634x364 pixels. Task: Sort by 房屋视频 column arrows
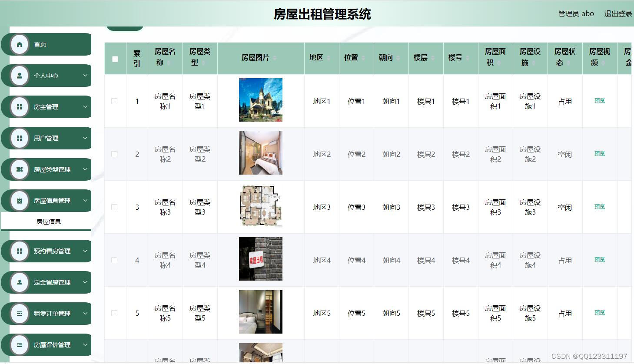[x=603, y=63]
